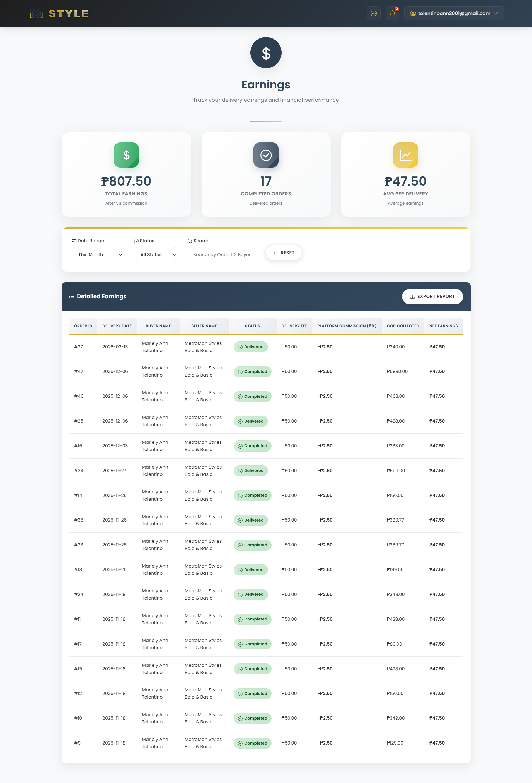
Task: Open the notifications bell
Action: pyautogui.click(x=392, y=13)
